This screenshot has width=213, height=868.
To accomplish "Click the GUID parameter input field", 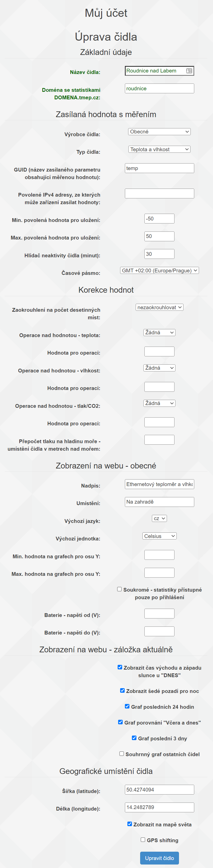I will pyautogui.click(x=159, y=168).
